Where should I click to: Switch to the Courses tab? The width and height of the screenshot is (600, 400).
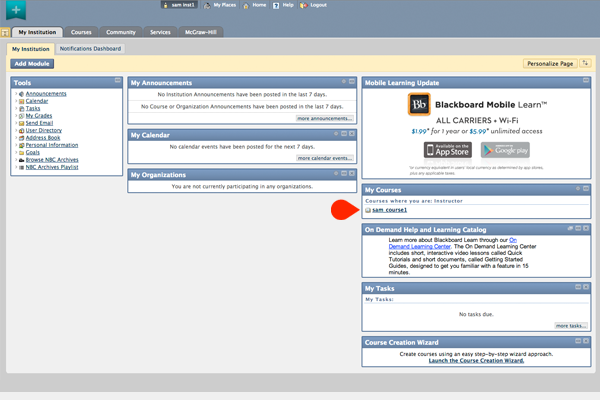(x=81, y=32)
